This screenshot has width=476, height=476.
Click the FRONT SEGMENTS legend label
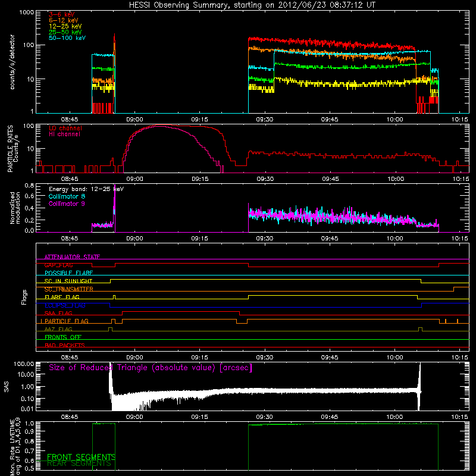(81, 457)
